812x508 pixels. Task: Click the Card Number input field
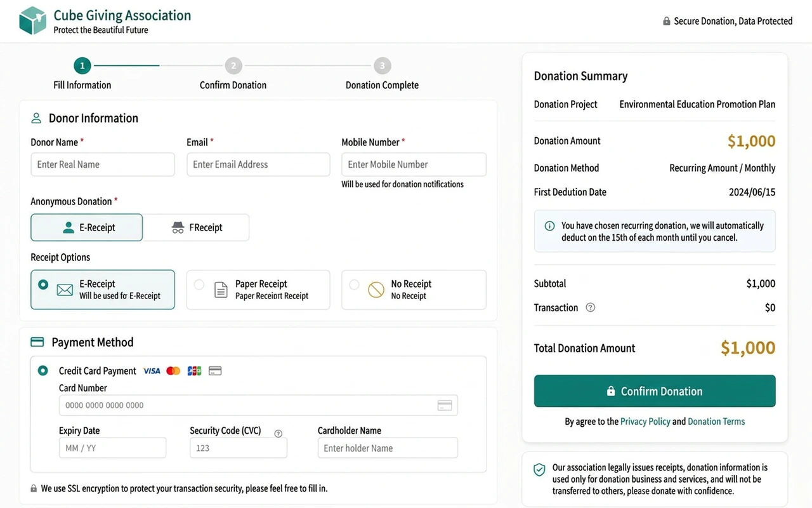258,405
